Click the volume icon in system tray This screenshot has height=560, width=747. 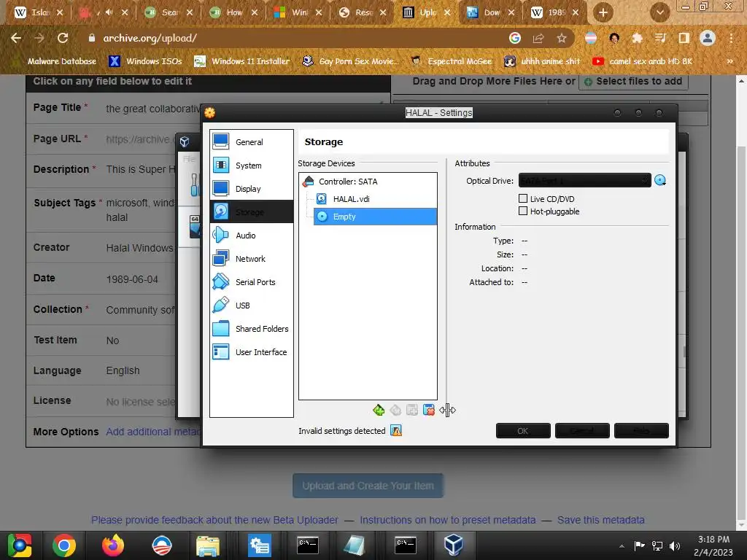click(675, 545)
